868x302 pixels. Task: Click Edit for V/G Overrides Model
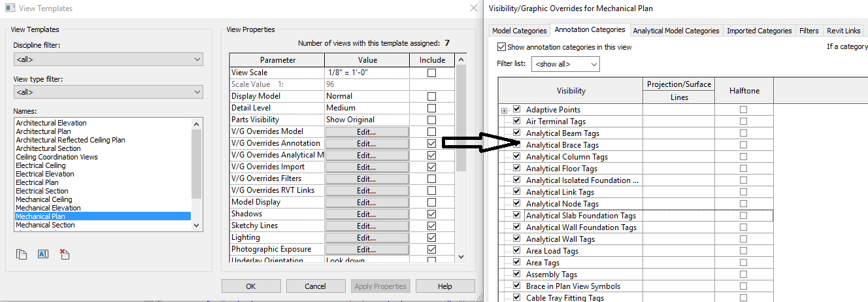click(x=366, y=131)
